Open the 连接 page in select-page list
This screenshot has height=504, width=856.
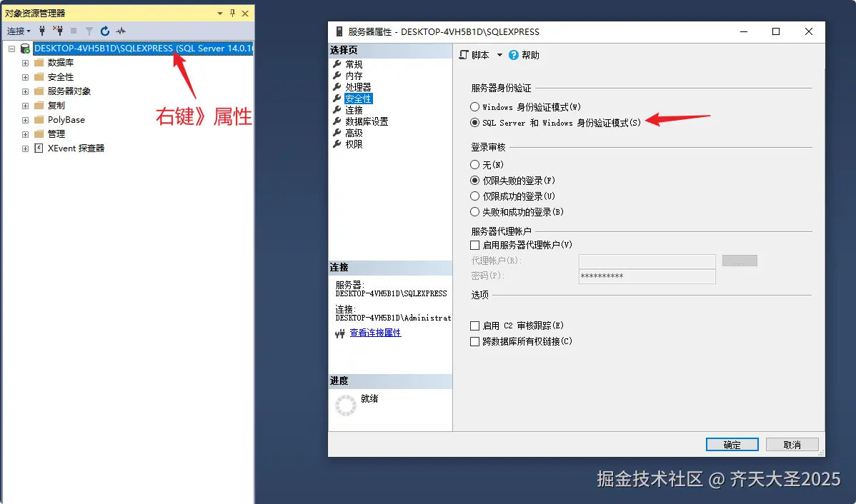(354, 110)
